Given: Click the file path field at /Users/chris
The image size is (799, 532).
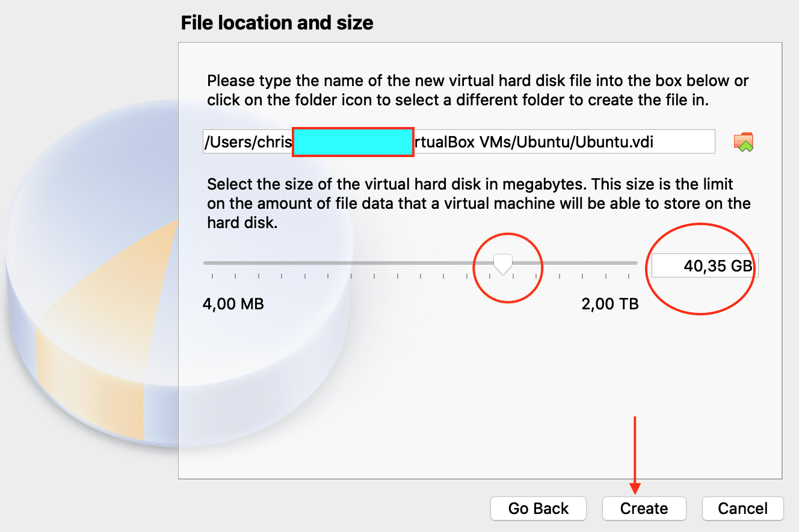Looking at the screenshot, I should [248, 142].
